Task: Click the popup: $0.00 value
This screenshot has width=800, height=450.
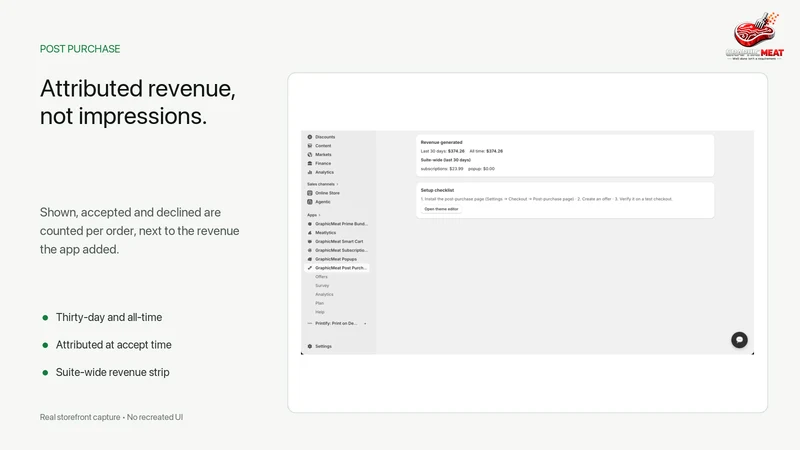Action: click(481, 168)
